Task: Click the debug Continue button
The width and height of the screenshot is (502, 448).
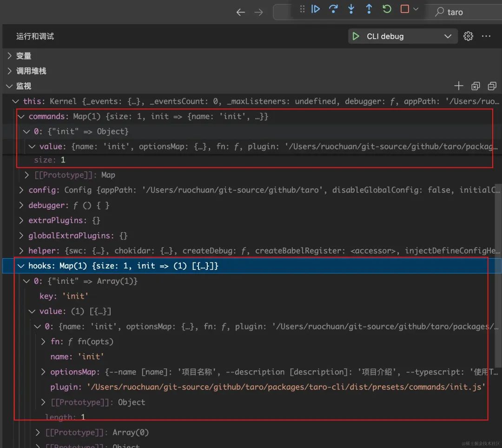Action: (x=315, y=9)
